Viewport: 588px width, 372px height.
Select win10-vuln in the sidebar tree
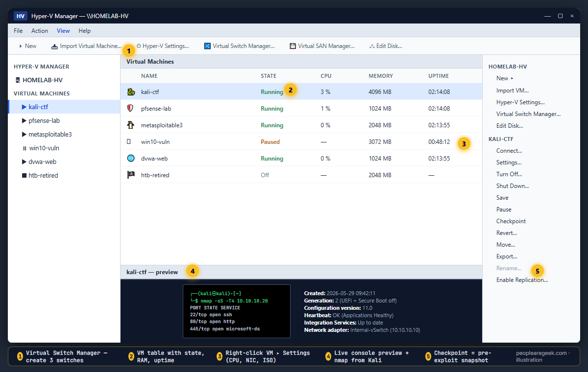pos(64,148)
